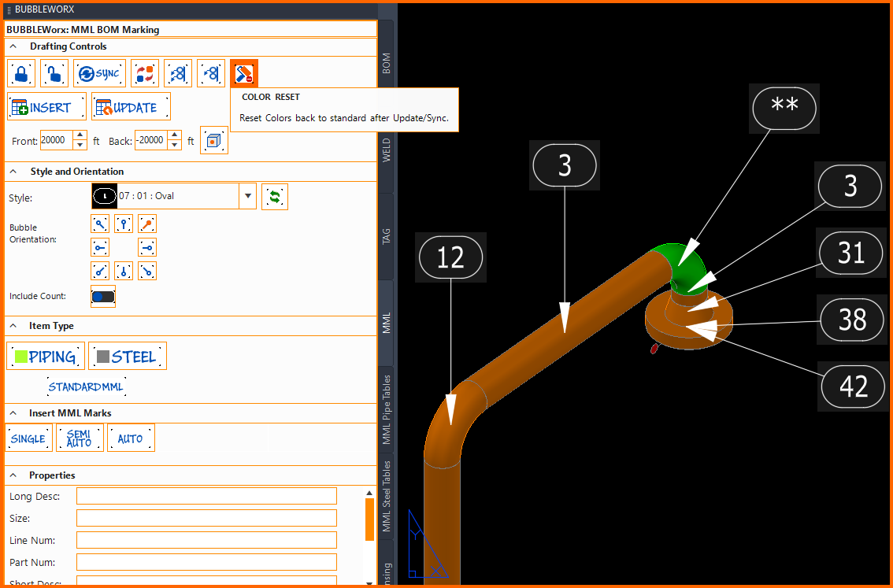Set bubble orientation to lower-left
This screenshot has width=893, height=588.
(100, 271)
